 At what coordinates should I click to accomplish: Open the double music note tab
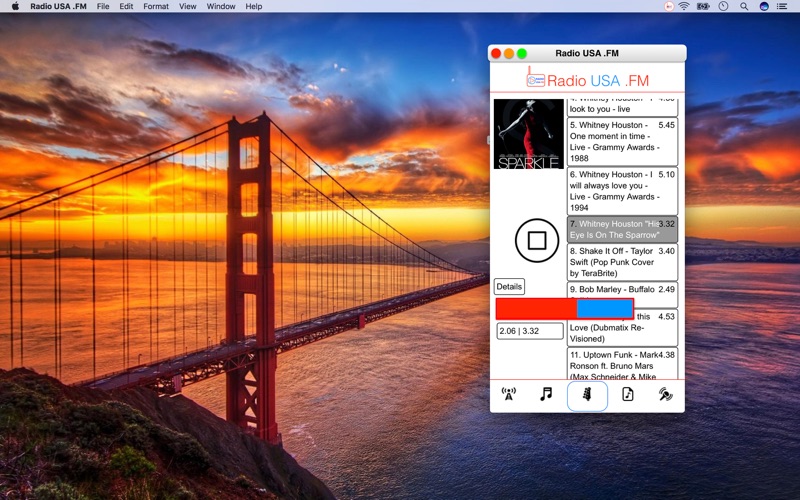coord(546,394)
